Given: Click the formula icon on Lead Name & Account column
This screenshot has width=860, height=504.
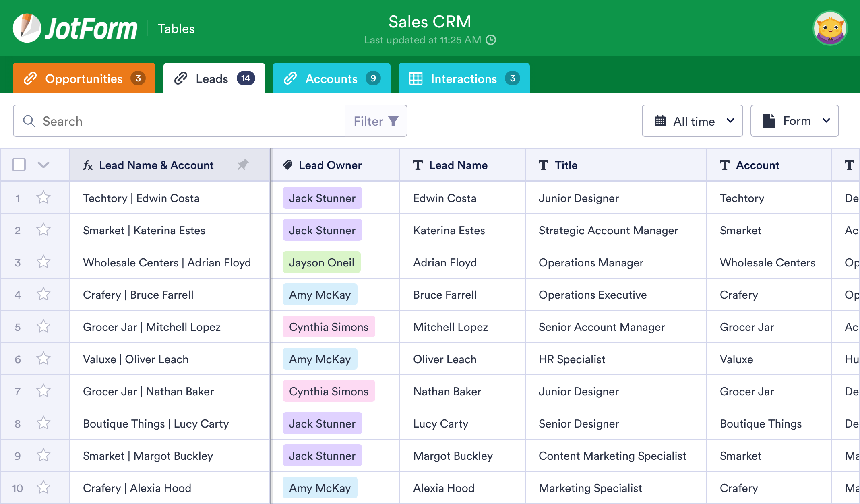Looking at the screenshot, I should click(88, 165).
